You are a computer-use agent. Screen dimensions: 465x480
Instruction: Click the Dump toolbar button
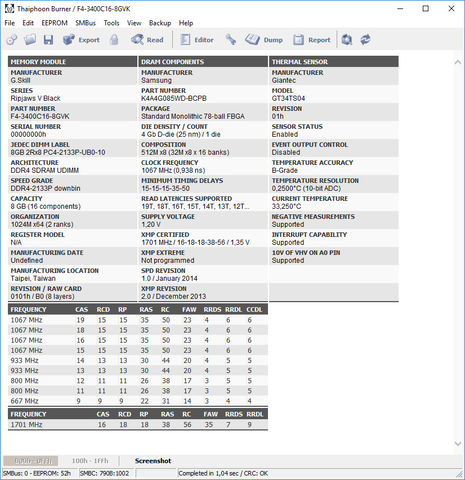(x=264, y=40)
